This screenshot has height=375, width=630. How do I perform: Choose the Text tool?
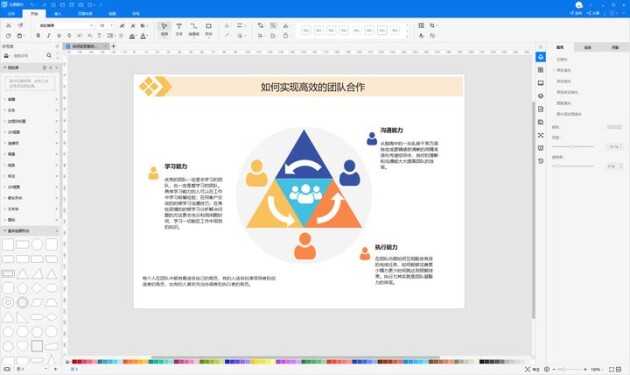point(179,29)
